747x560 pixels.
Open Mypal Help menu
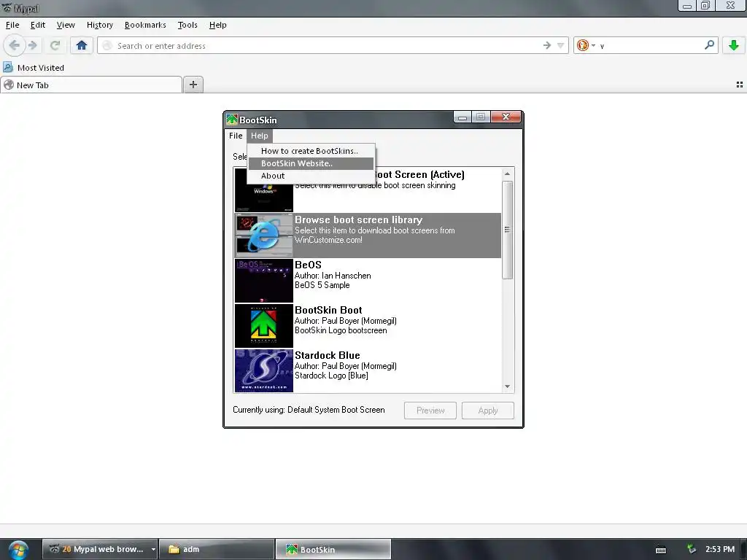(x=217, y=25)
